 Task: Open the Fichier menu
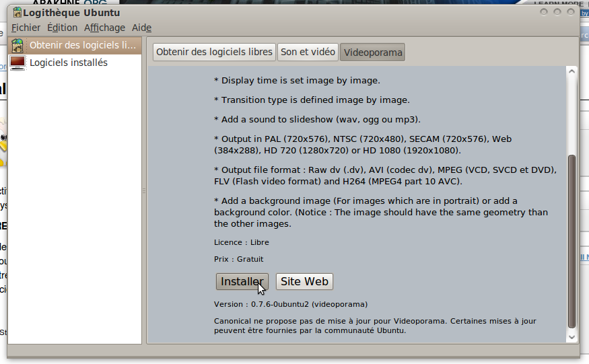coord(26,28)
